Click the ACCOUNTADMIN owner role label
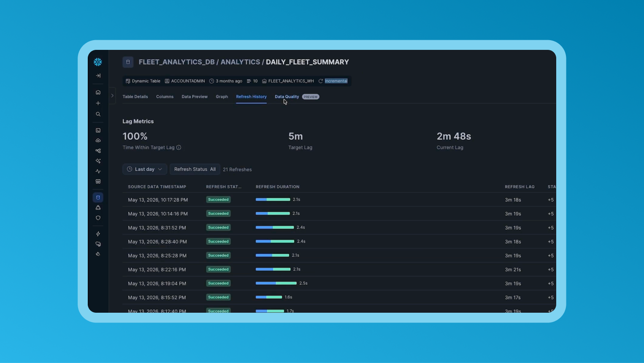 point(188,81)
